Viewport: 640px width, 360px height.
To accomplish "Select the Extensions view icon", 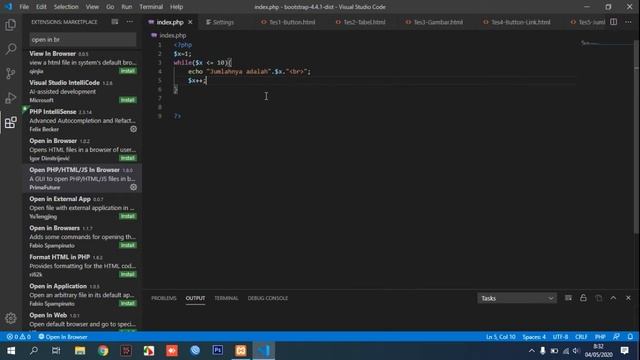I will [x=11, y=122].
